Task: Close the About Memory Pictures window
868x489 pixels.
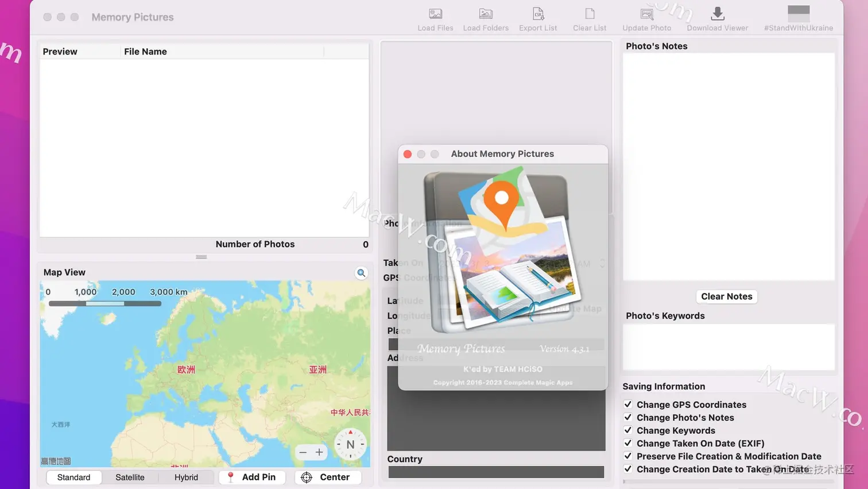Action: (x=408, y=154)
